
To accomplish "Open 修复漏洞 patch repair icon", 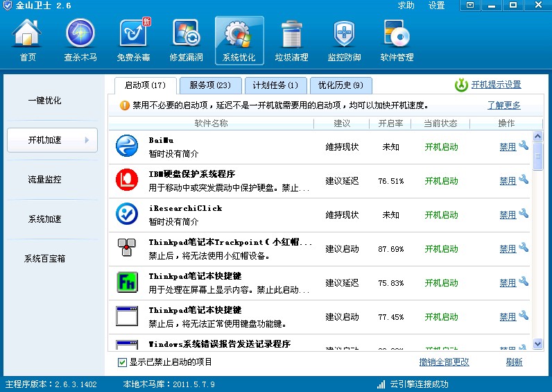I will click(187, 34).
